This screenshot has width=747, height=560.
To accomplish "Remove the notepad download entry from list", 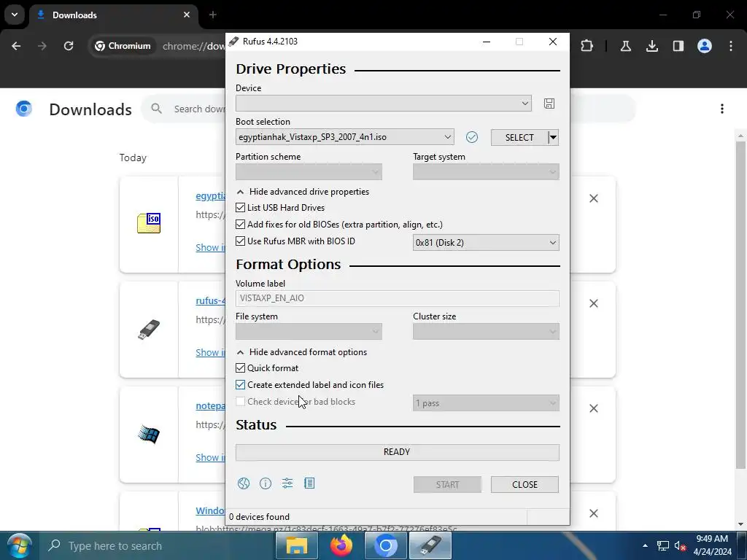I will click(x=594, y=408).
